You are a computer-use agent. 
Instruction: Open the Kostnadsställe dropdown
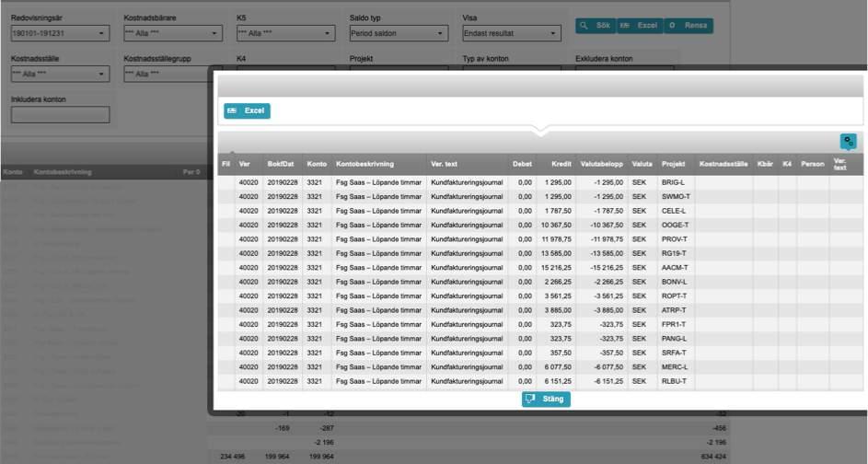pos(60,74)
